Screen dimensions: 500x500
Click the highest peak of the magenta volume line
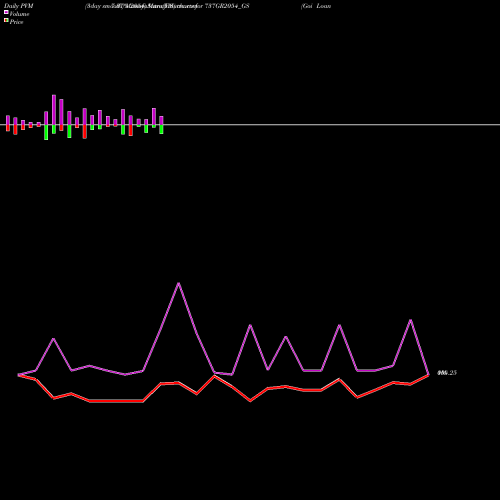tap(179, 284)
